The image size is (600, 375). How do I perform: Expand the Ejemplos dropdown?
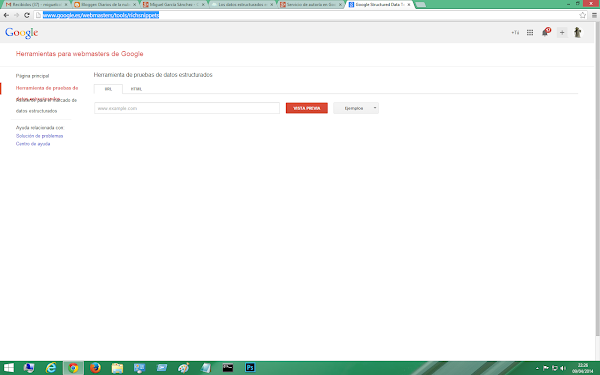click(356, 108)
